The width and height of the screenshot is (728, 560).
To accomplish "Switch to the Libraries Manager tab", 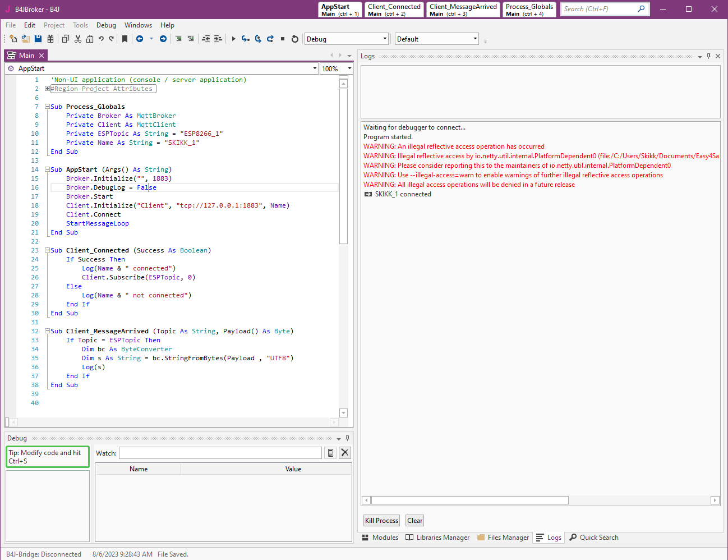I will click(437, 538).
